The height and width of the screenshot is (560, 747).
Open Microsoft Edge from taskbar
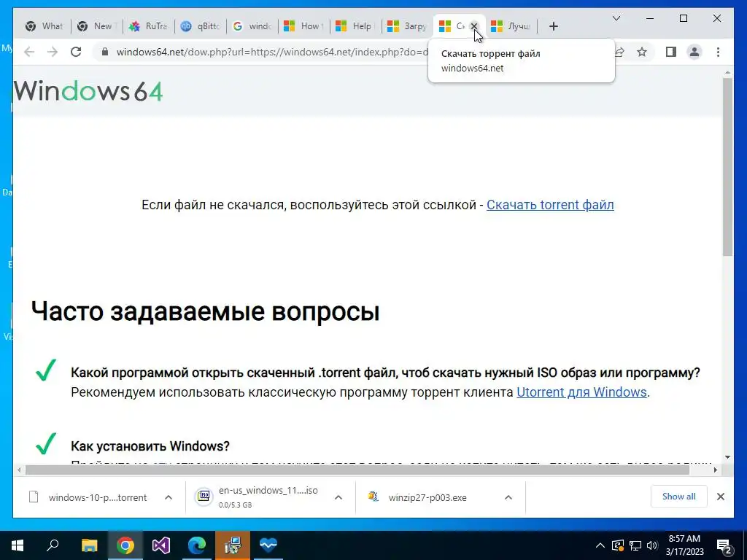click(x=196, y=545)
